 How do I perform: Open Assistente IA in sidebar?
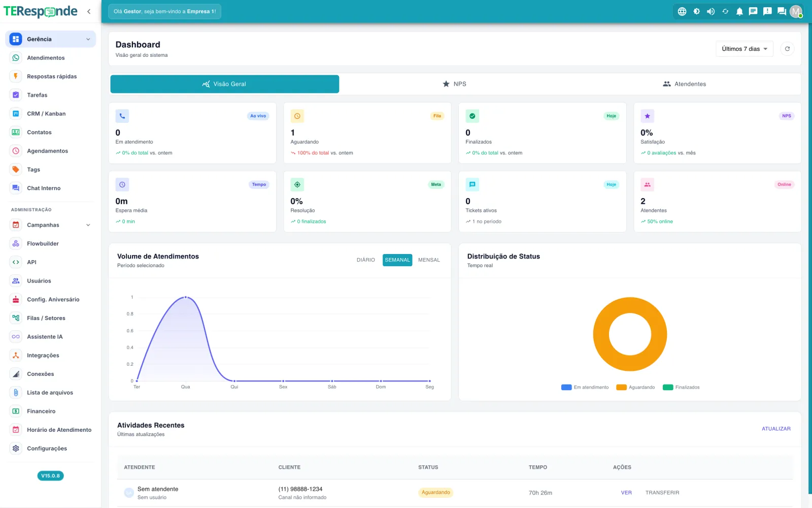tap(50, 337)
